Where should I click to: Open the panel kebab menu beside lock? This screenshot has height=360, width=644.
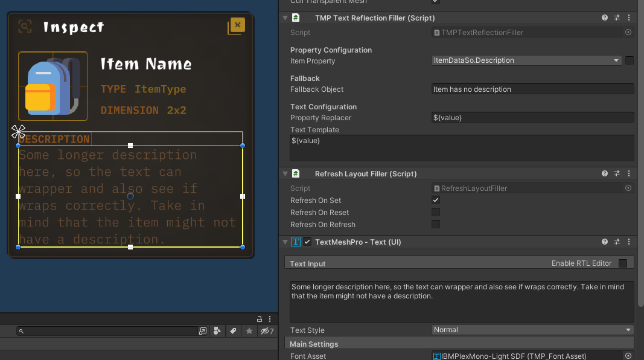pos(270,319)
